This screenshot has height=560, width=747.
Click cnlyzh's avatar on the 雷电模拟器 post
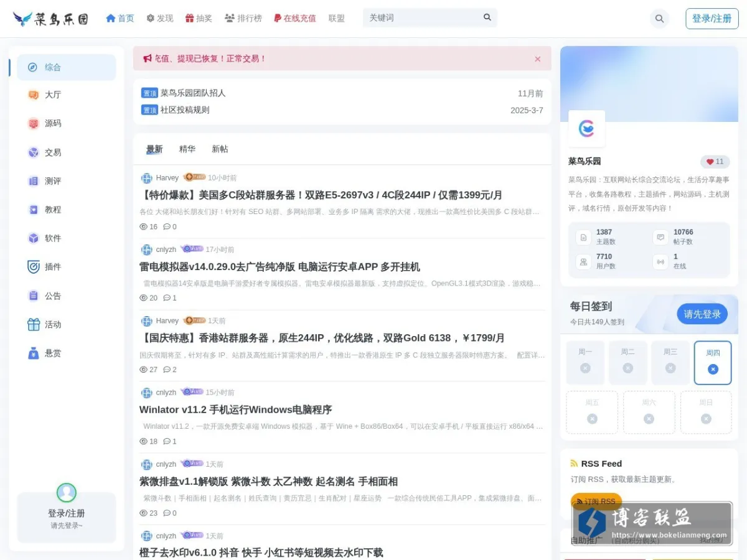point(147,250)
